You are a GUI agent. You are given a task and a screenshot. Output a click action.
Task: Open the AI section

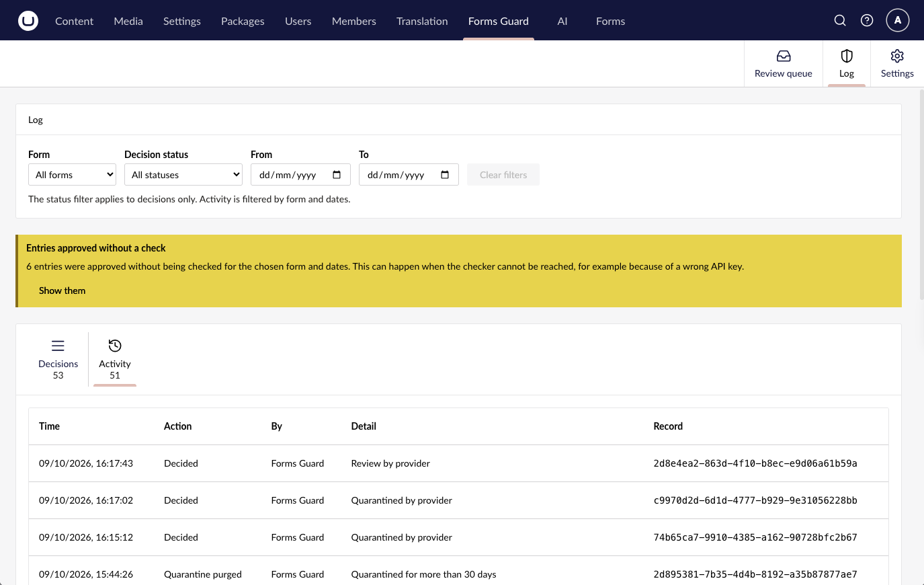point(562,21)
